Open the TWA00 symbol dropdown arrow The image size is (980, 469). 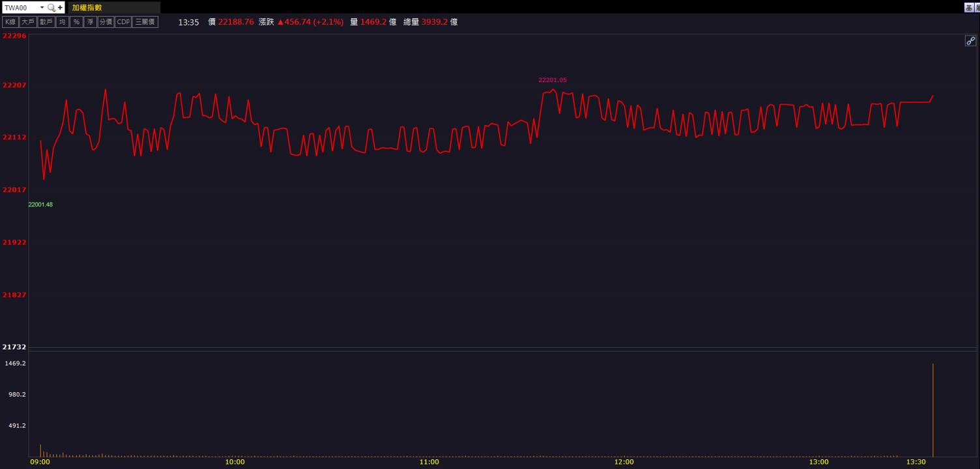click(x=42, y=8)
